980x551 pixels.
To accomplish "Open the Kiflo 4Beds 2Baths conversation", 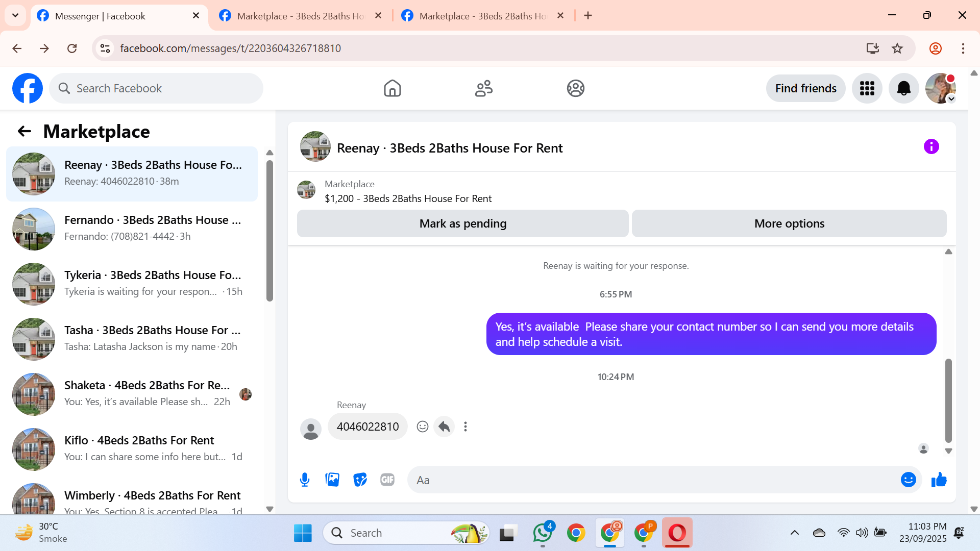I will pyautogui.click(x=132, y=449).
